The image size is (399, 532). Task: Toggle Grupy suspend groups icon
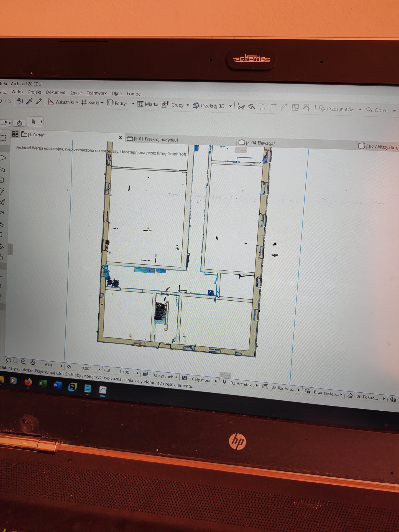click(165, 104)
